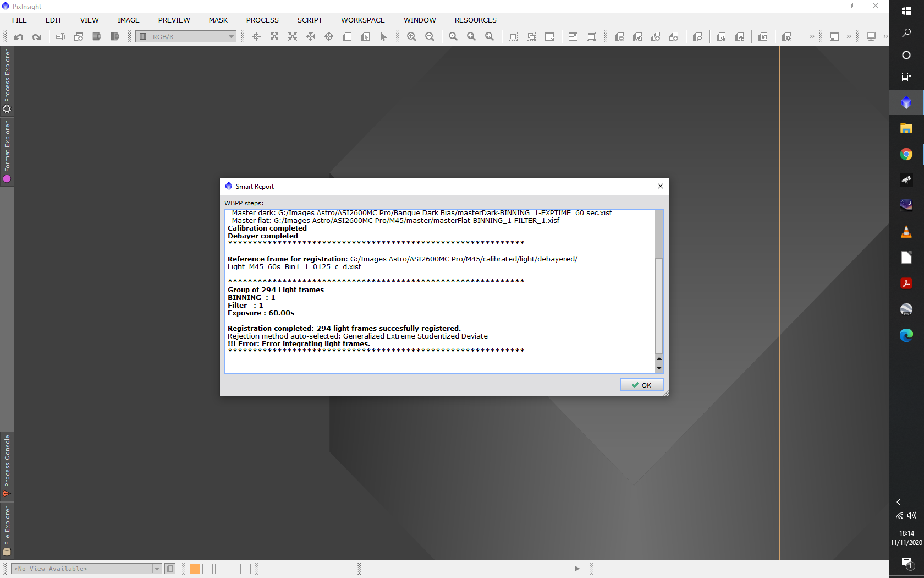Viewport: 924px width, 578px height.
Task: Click the Undo arrow in the toolbar
Action: [x=19, y=37]
